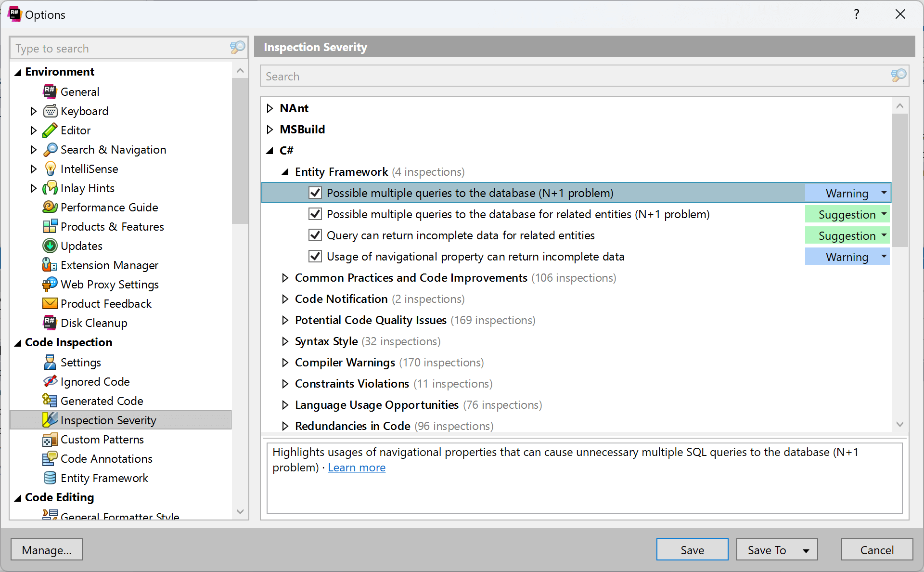Open the Custom Patterns settings page
This screenshot has height=572, width=924.
[x=102, y=439]
